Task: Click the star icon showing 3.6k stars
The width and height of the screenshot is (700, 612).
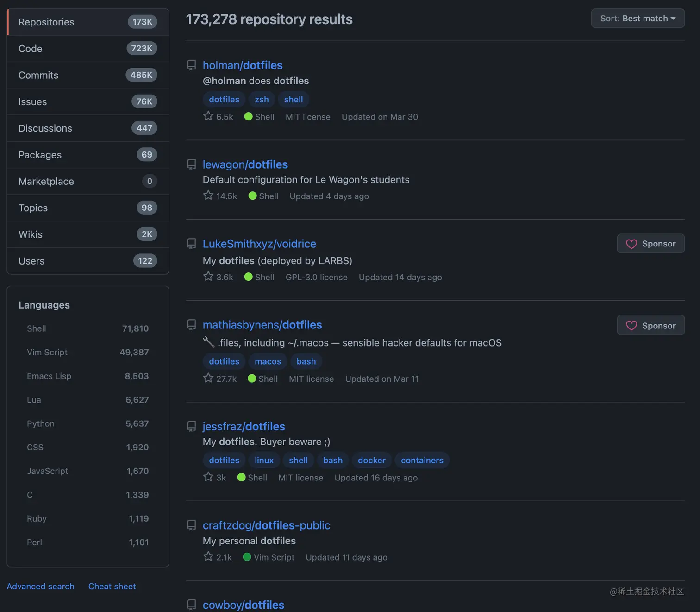Action: (x=208, y=276)
